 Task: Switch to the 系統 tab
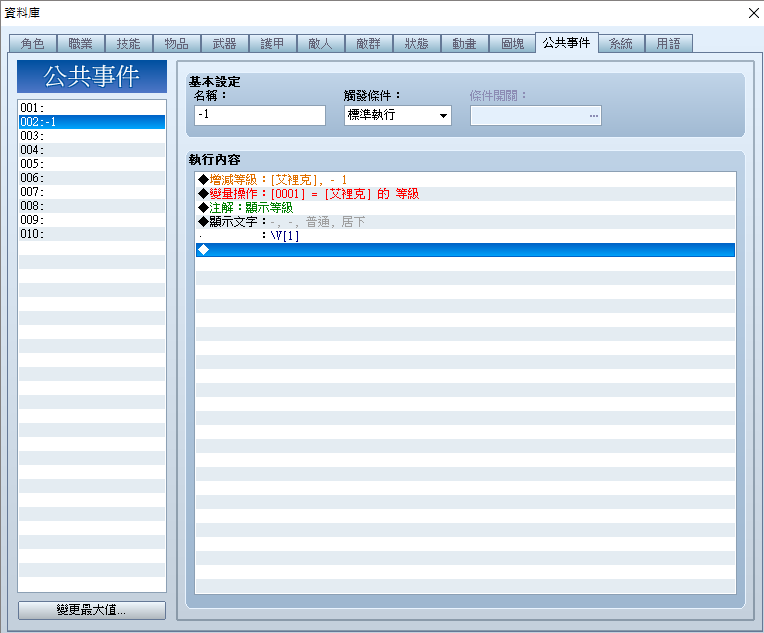coord(621,43)
